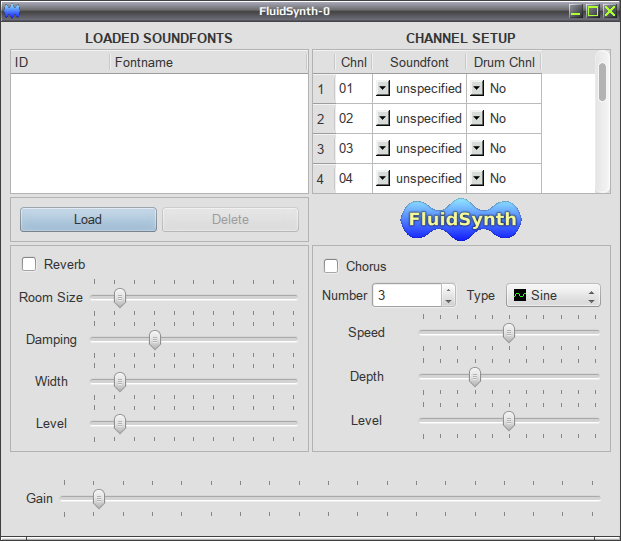Screen dimensions: 621x541
Task: Click the reverb Width slider handle
Action: (x=120, y=381)
